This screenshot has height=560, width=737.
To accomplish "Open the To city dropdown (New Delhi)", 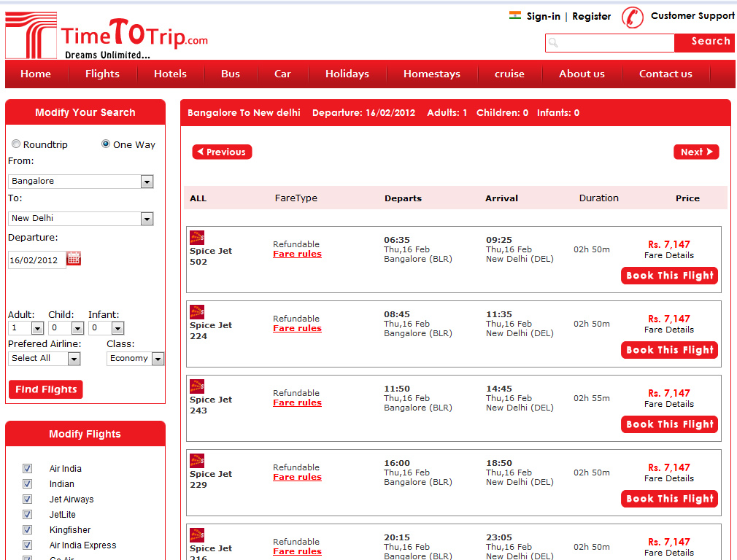I will tap(81, 219).
